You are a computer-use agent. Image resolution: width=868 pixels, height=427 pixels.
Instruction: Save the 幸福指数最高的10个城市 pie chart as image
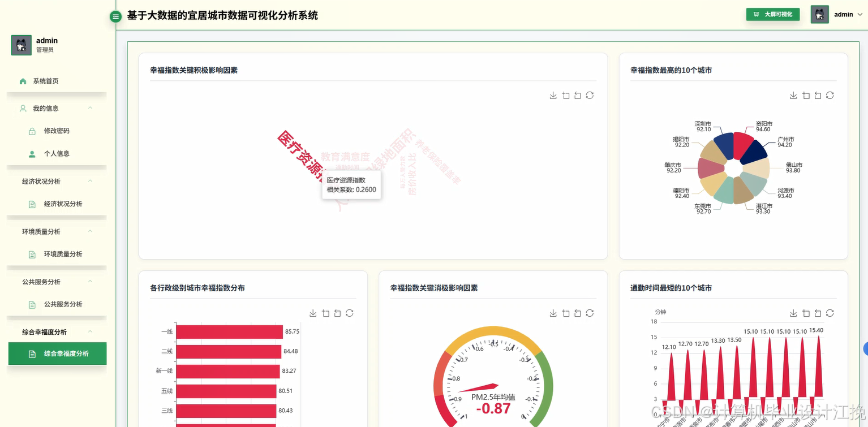point(793,96)
